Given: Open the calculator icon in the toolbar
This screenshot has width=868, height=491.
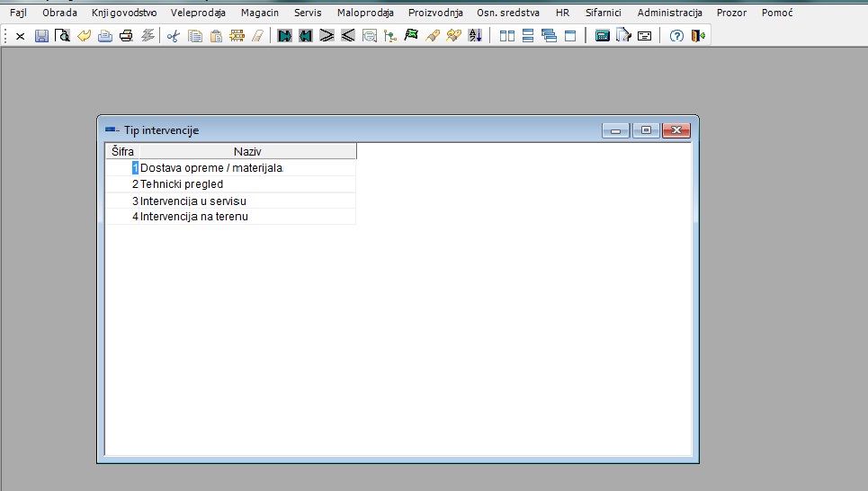Looking at the screenshot, I should point(603,36).
